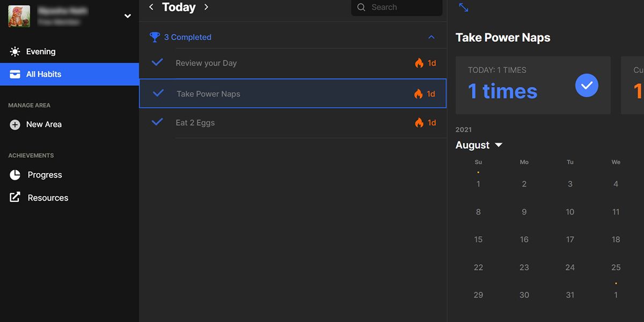Open the August month dropdown

coord(499,145)
